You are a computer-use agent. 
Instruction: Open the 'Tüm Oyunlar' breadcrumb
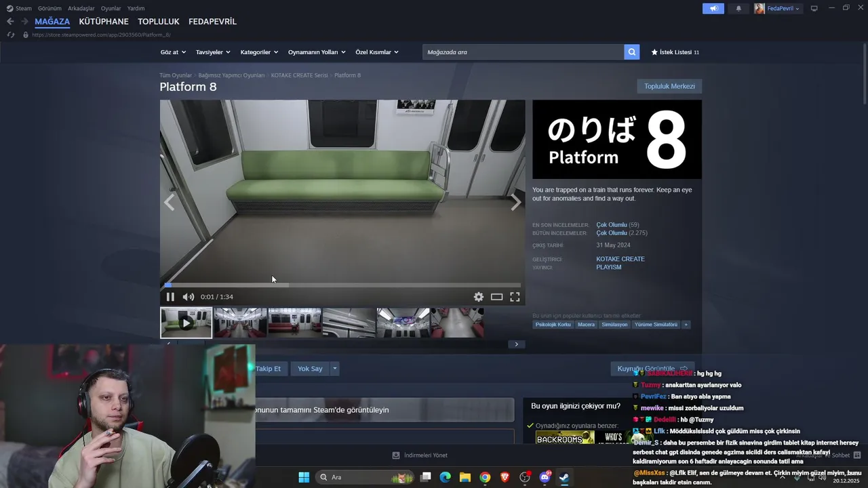coord(176,75)
